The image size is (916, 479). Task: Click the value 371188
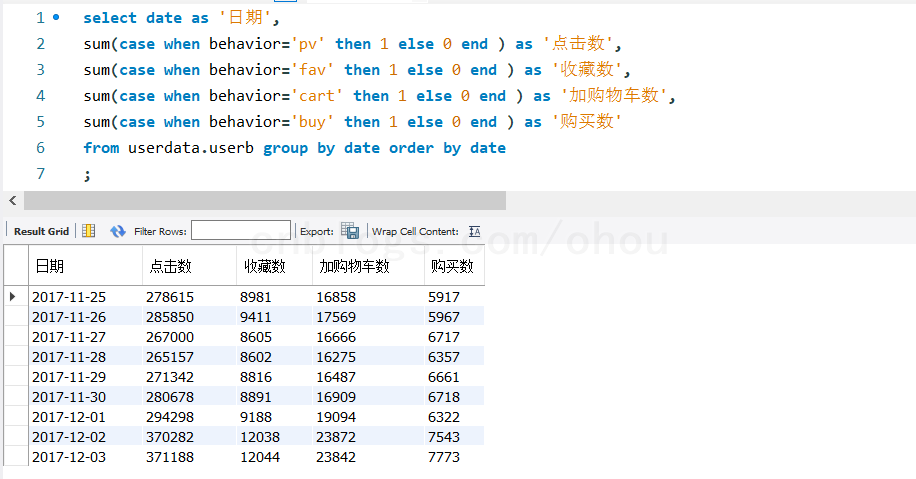[x=170, y=457]
